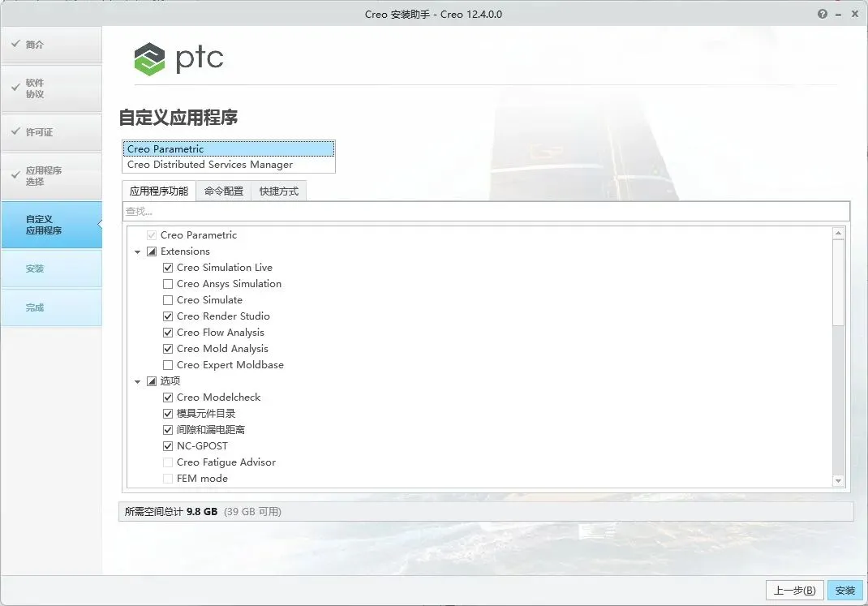Collapse the 选项 tree node arrow
This screenshot has width=868, height=606.
point(137,382)
